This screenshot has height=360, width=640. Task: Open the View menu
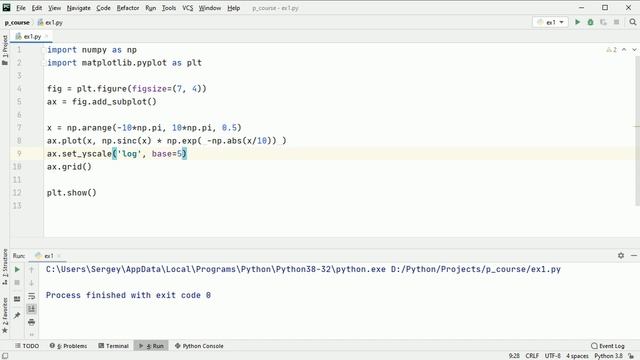pos(54,8)
